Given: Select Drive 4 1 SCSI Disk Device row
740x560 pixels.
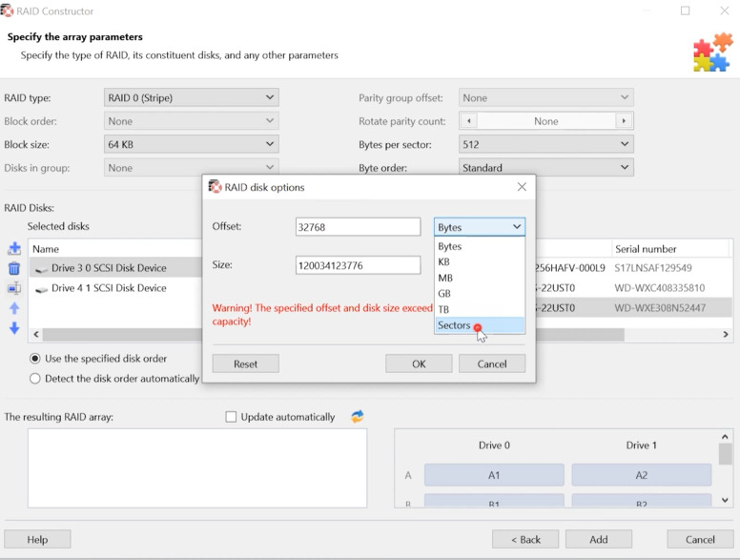Looking at the screenshot, I should point(115,288).
